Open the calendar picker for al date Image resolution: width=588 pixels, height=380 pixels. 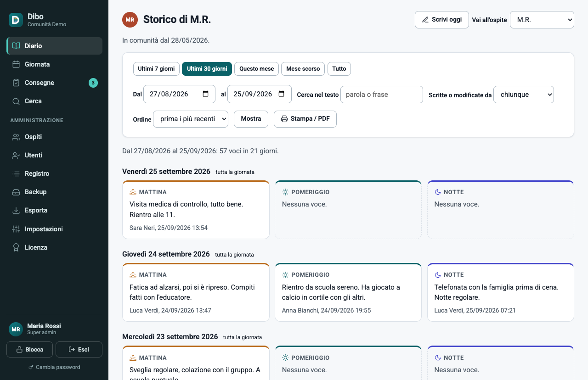pyautogui.click(x=281, y=94)
